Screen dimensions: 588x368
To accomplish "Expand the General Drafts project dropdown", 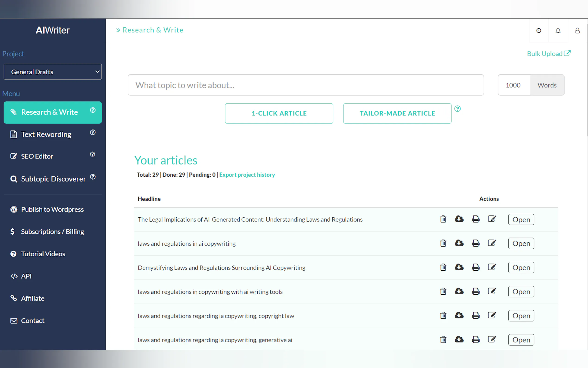I will click(x=53, y=72).
